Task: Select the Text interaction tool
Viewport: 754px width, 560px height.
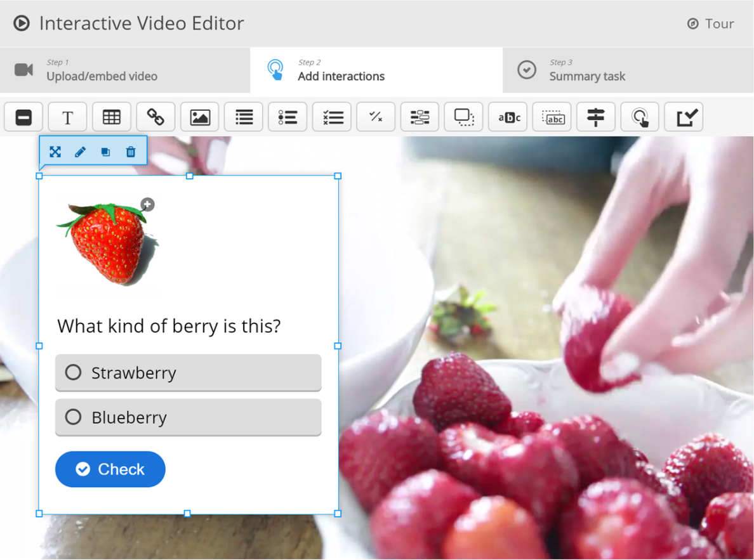Action: point(67,117)
